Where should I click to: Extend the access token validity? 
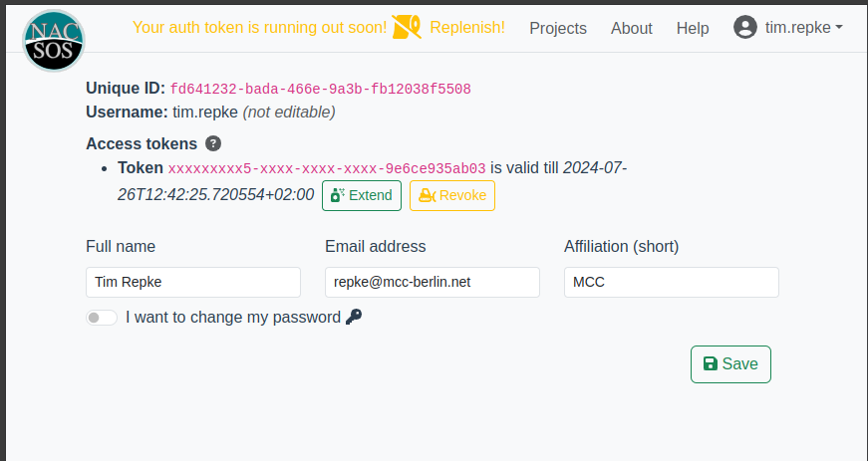pos(362,196)
